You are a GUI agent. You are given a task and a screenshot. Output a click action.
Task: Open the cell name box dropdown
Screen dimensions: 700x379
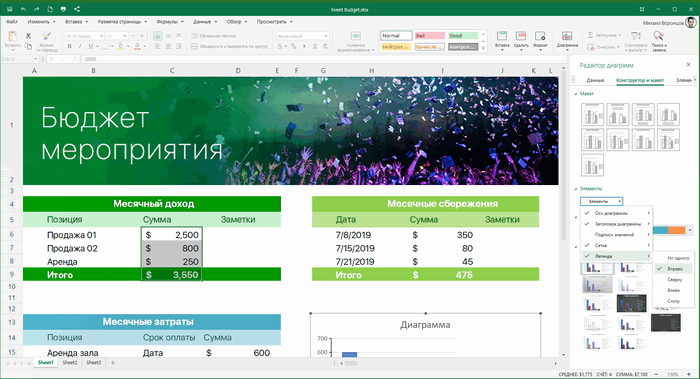35,59
